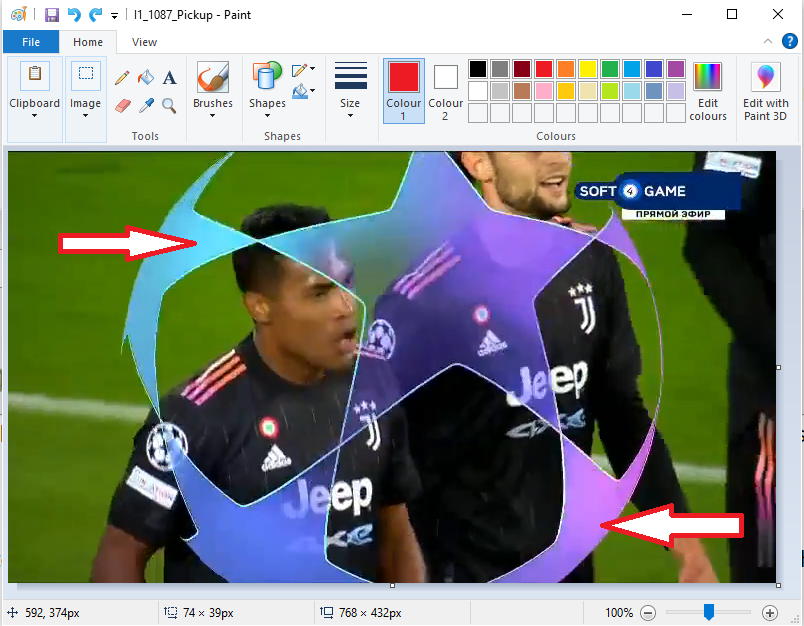Viewport: 804px width, 626px height.
Task: Expand the Clipboard dropdown arrow
Action: 34,116
